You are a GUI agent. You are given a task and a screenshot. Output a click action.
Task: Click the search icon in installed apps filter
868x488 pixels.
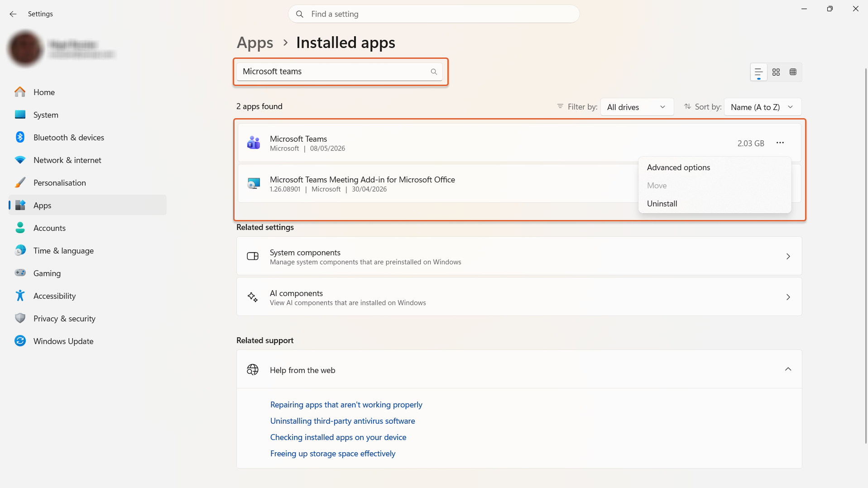(433, 72)
